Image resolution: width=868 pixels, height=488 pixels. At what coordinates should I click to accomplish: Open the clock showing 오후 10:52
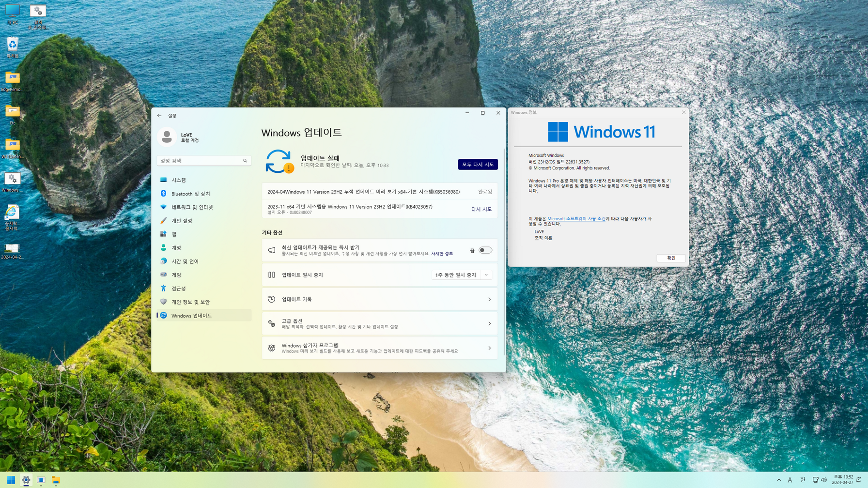(x=843, y=480)
